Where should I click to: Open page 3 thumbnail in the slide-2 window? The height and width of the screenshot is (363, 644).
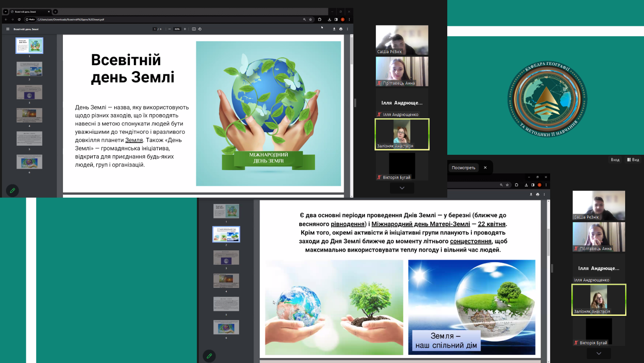pyautogui.click(x=226, y=257)
